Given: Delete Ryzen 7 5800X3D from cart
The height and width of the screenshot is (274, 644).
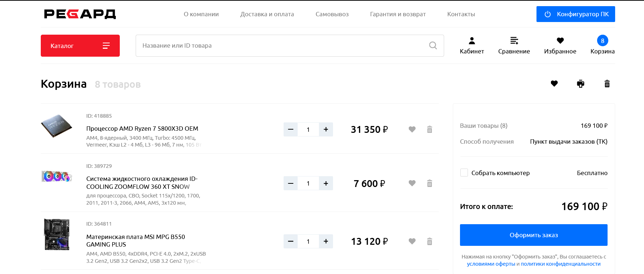Looking at the screenshot, I should [x=429, y=129].
